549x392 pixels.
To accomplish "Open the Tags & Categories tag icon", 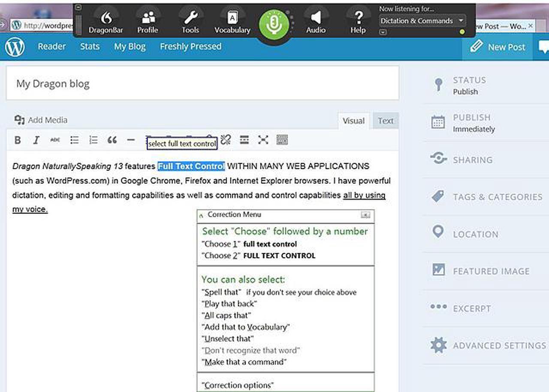I will (438, 196).
